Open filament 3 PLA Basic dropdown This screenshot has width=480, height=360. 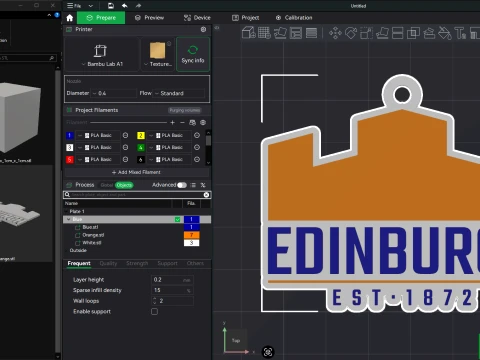[98, 147]
